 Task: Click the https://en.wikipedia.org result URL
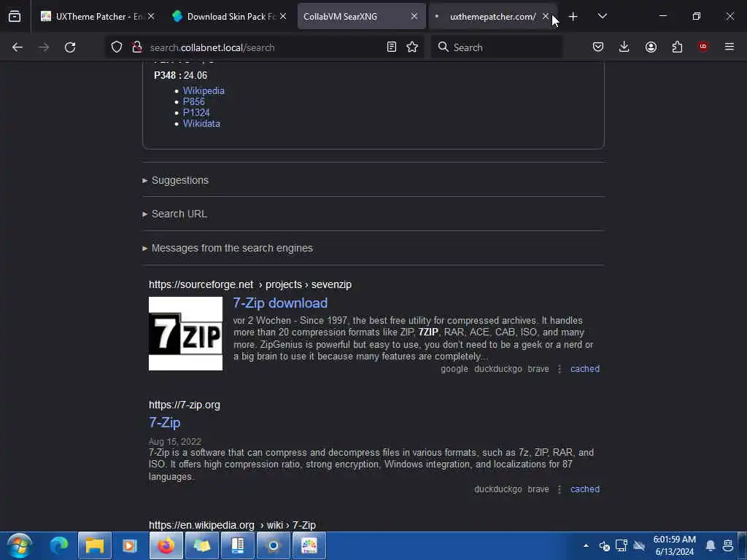[x=232, y=525]
